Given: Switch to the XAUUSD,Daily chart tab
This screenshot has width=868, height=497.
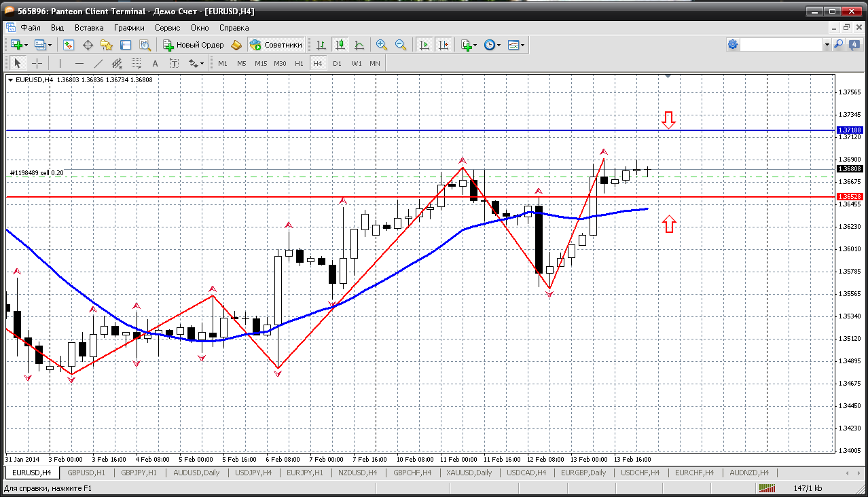Looking at the screenshot, I should tap(469, 473).
